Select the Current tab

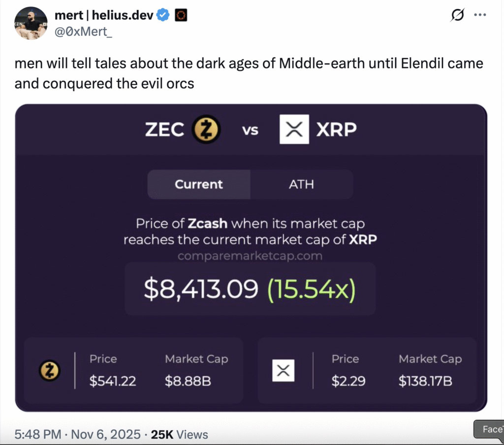click(199, 185)
